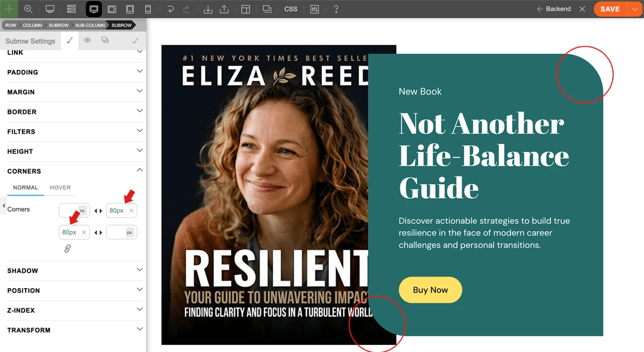Select the tablet landscape preview icon
Image resolution: width=644 pixels, height=352 pixels.
click(112, 9)
